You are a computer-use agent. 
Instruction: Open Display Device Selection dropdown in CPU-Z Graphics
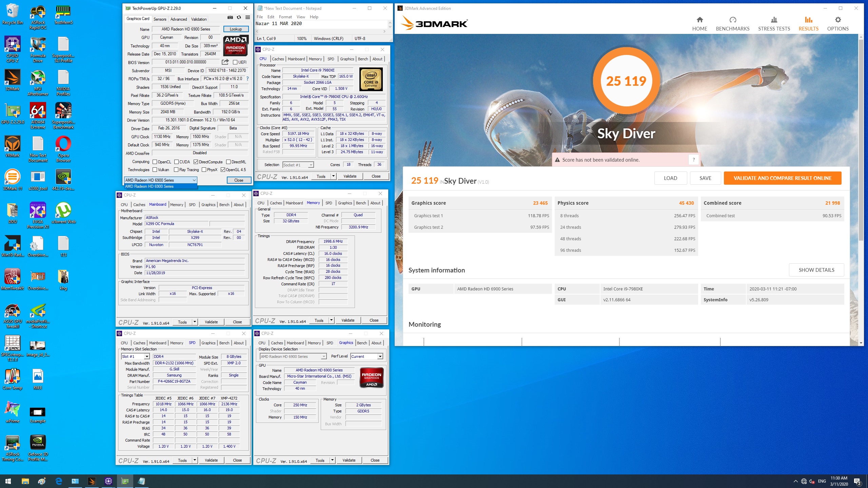293,357
